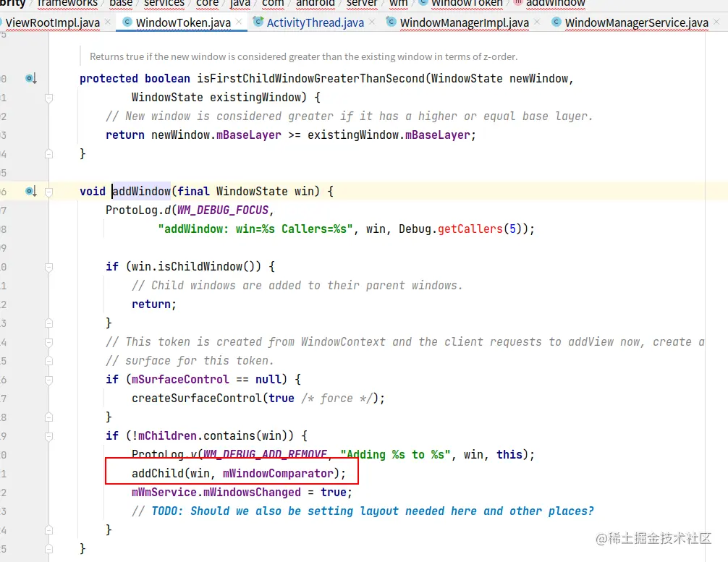Viewport: 728px width, 562px height.
Task: Click the WindowManagerService.java class icon
Action: (556, 22)
